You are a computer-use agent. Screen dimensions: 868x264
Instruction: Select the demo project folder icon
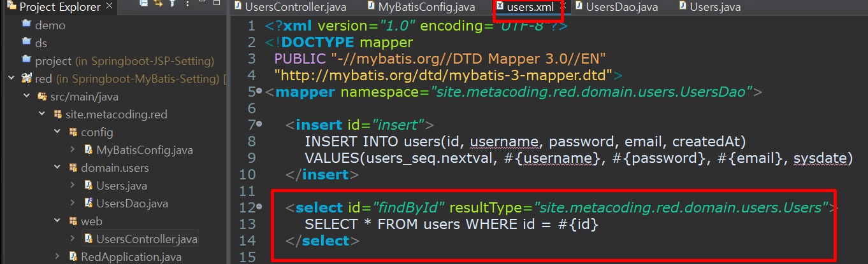pos(27,25)
